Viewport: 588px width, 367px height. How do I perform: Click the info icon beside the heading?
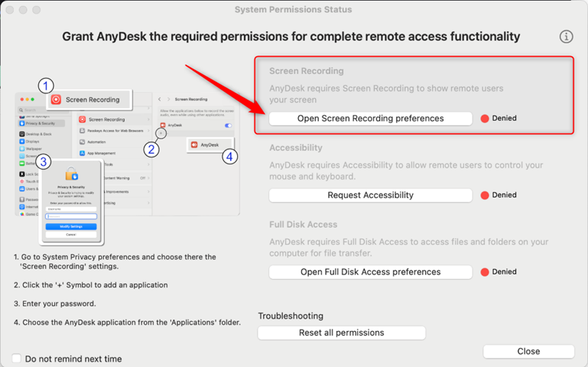566,36
